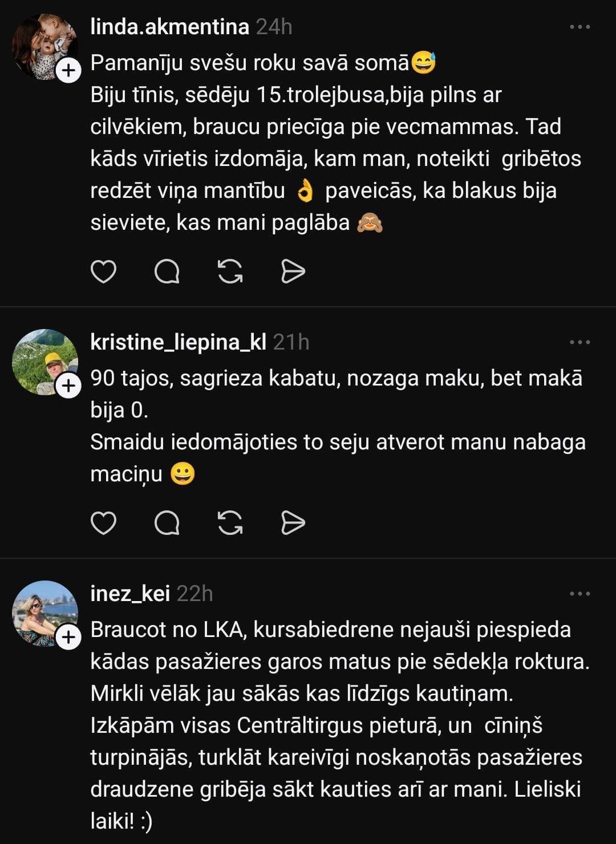
Task: Like kristine_liepina_kl's post
Action: click(x=104, y=523)
